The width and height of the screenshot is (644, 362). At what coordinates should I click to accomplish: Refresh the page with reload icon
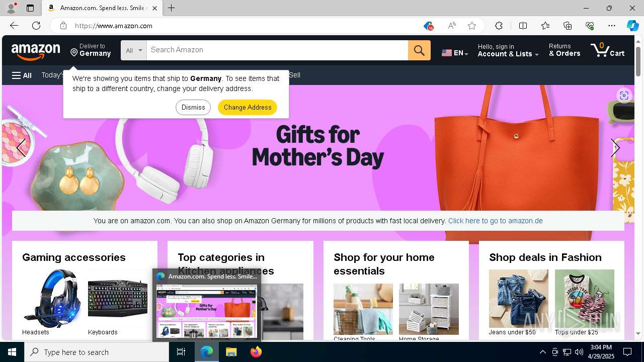click(36, 26)
